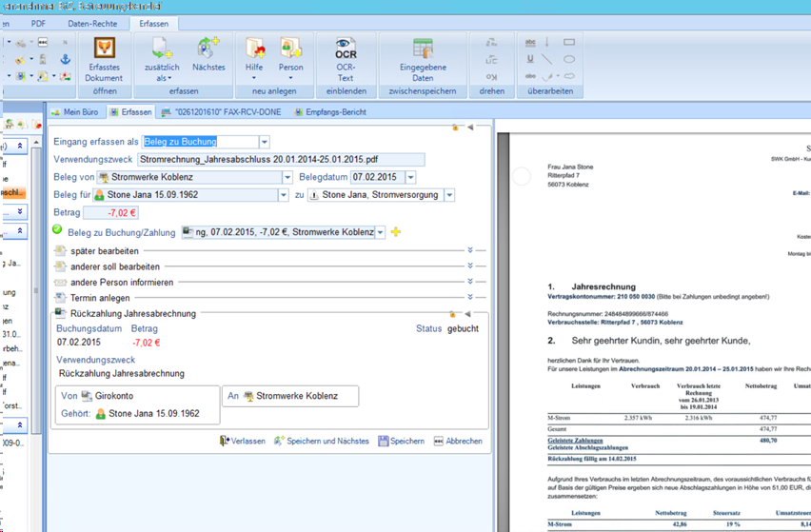Image resolution: width=811 pixels, height=532 pixels.
Task: Click the green checkmark beside Beleg zu Buchung/Zahlung
Action: pyautogui.click(x=57, y=230)
